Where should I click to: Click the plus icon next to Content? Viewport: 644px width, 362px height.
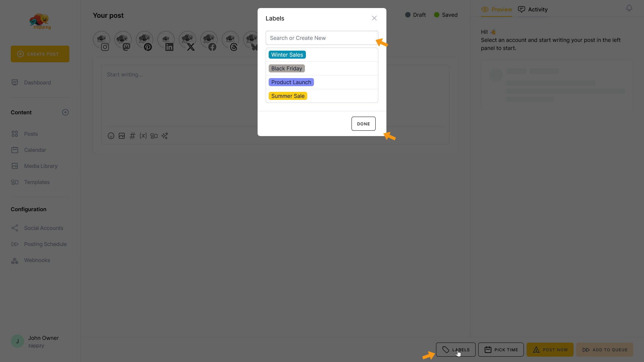(x=65, y=112)
